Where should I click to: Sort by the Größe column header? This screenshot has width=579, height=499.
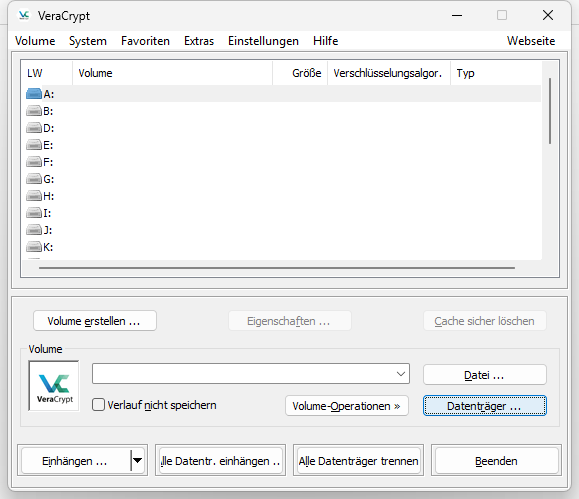300,73
